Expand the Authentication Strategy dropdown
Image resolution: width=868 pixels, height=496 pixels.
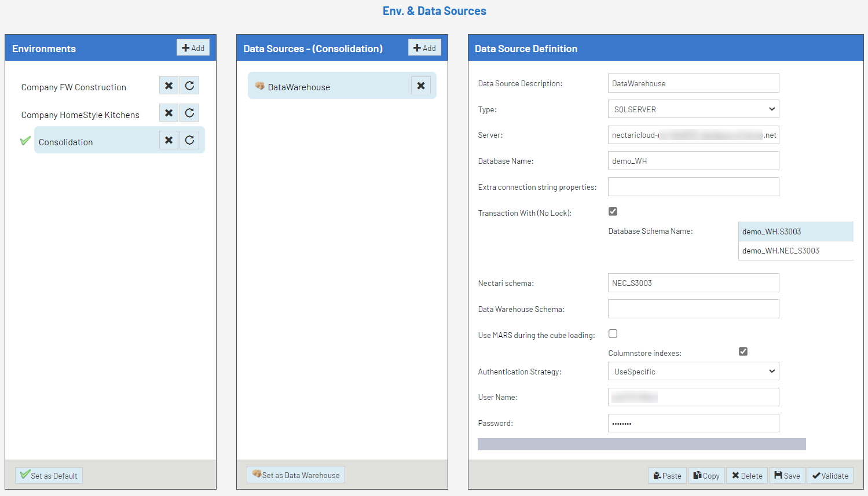(x=693, y=372)
